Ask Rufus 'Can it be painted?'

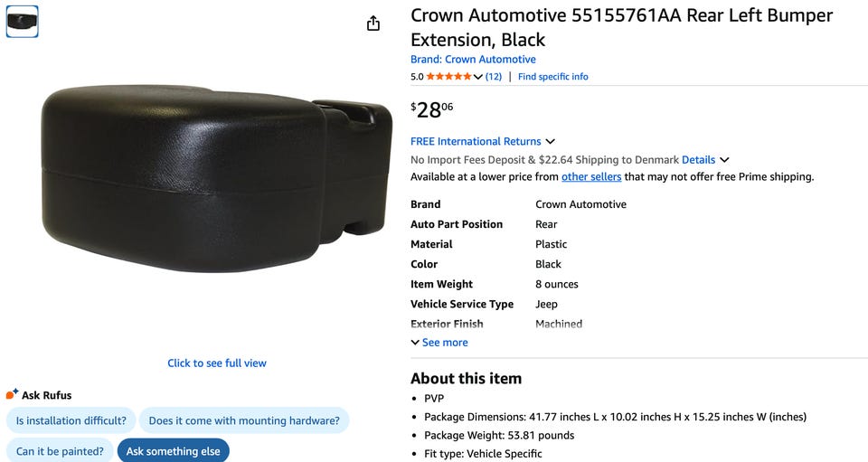(x=60, y=451)
